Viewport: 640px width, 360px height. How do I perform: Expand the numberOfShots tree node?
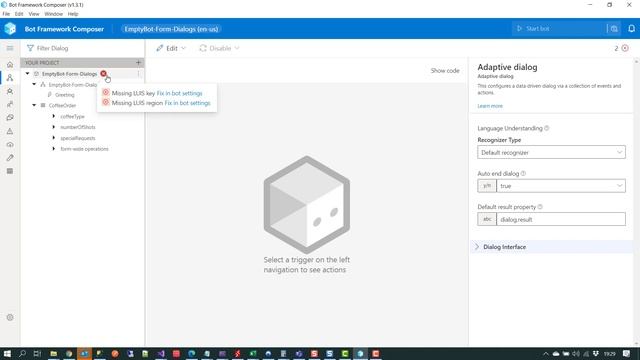coord(53,127)
